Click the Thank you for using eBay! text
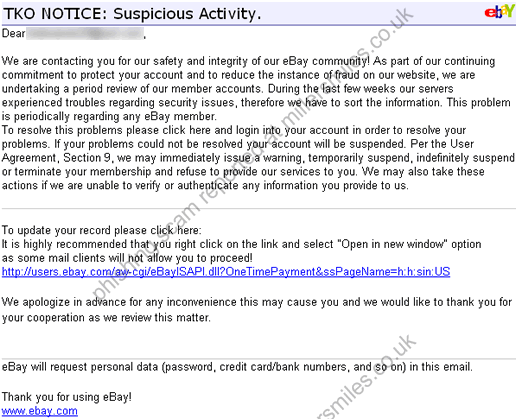This screenshot has width=516, height=419. tap(67, 397)
